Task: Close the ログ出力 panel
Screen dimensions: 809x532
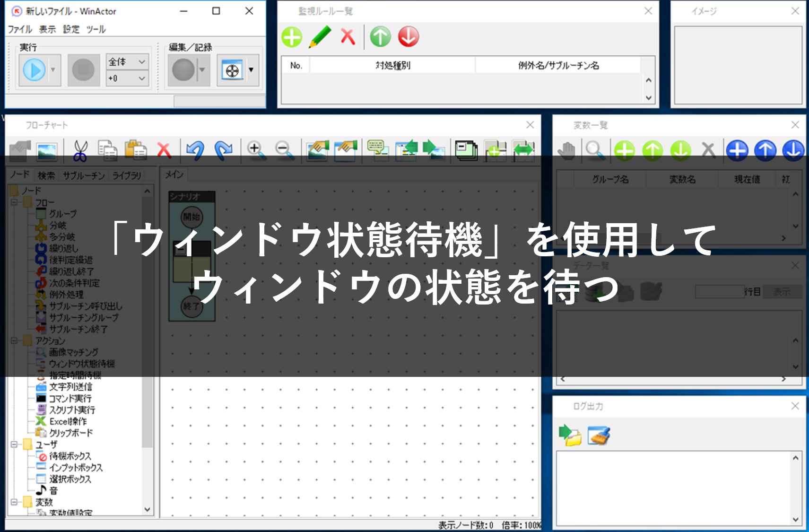Action: (x=795, y=406)
